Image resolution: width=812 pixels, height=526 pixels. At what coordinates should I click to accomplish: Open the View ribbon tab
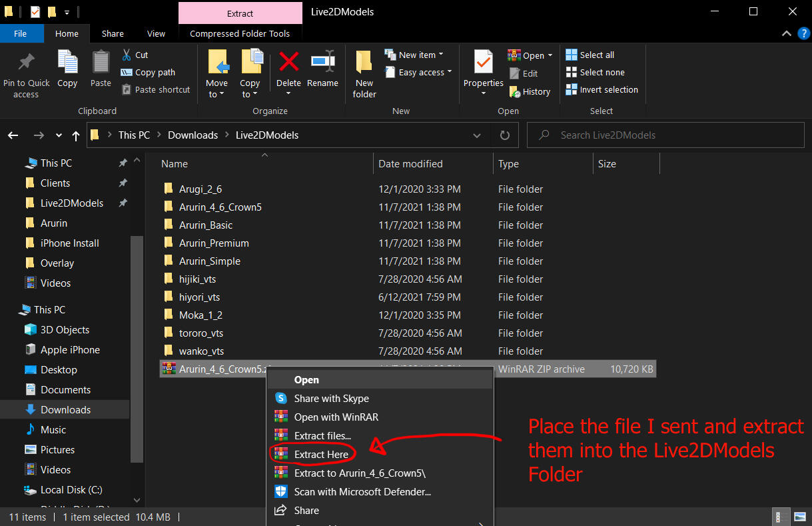click(x=156, y=33)
